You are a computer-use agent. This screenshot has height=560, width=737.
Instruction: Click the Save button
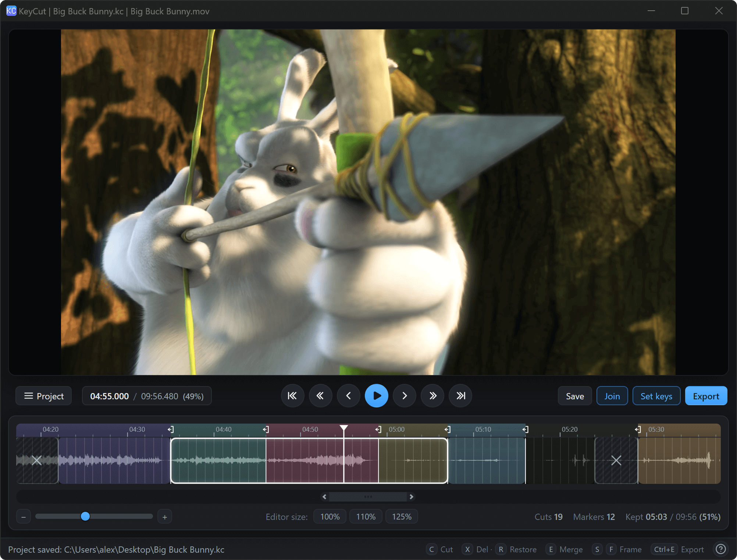tap(575, 396)
